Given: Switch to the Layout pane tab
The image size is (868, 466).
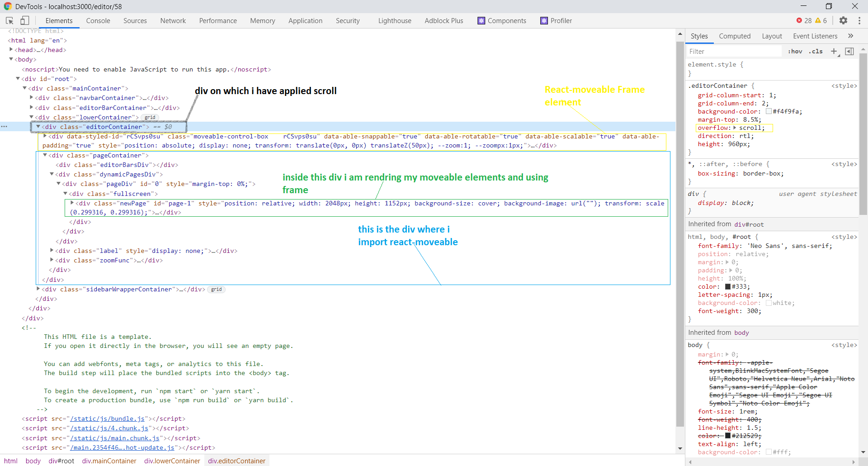Looking at the screenshot, I should click(x=772, y=36).
